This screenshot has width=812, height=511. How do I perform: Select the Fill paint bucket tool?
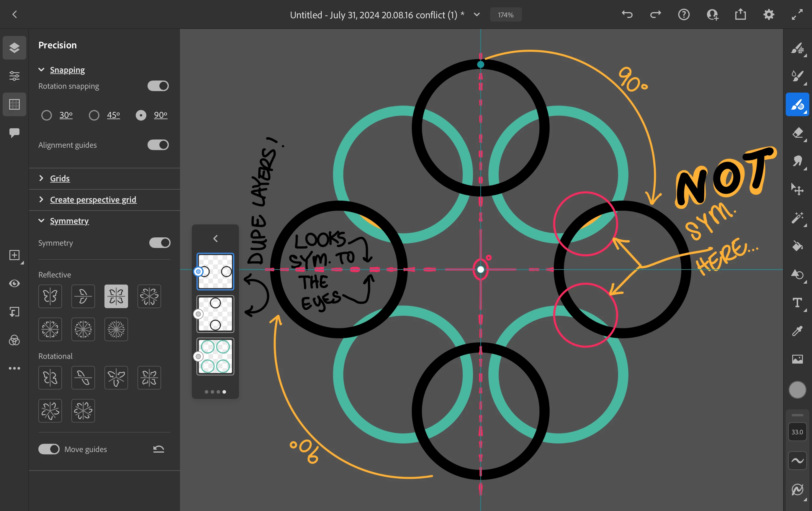[797, 246]
